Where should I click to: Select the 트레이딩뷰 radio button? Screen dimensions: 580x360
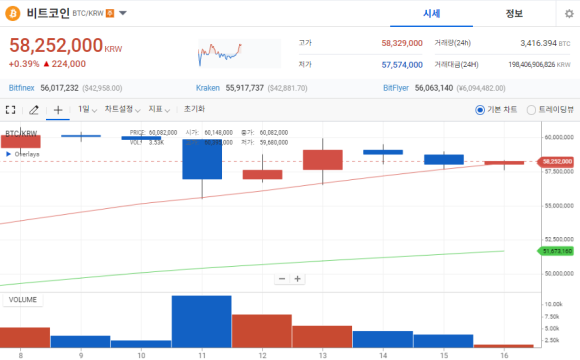pos(531,110)
